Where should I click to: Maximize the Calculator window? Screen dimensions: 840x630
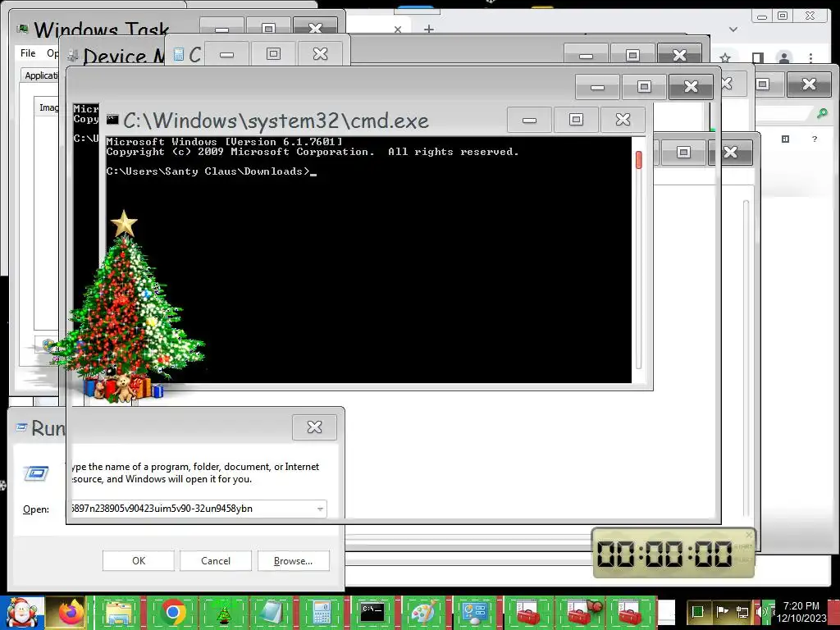pos(273,54)
